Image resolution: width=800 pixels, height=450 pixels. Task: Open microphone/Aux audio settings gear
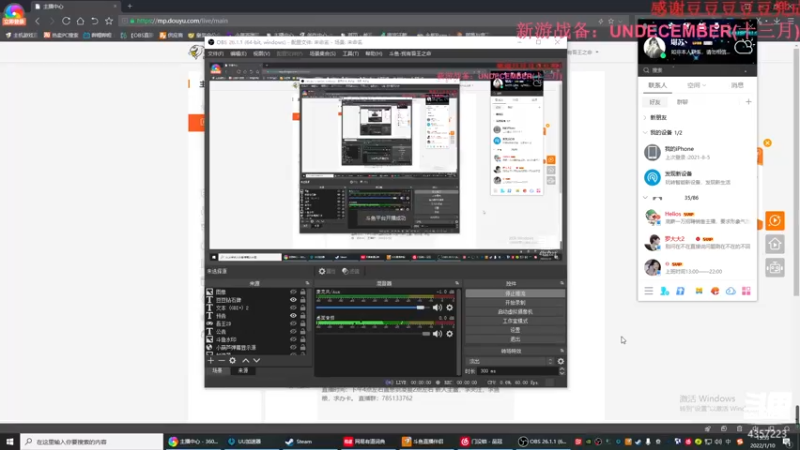[449, 308]
